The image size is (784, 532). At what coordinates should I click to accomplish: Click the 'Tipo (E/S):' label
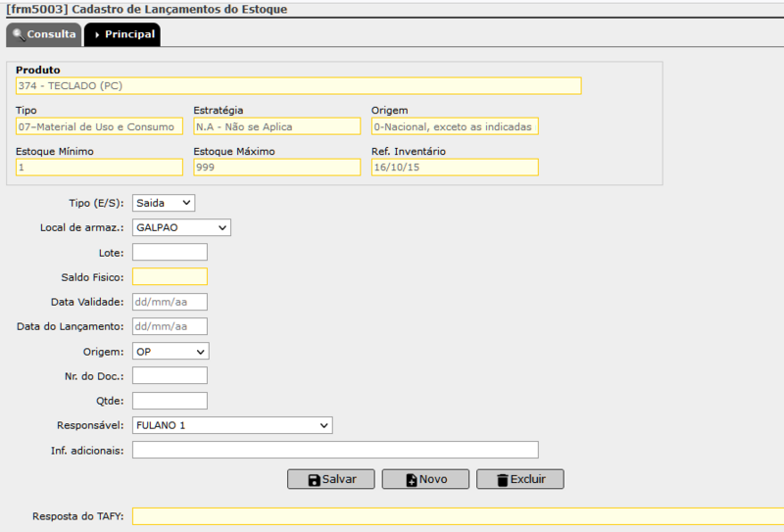pyautogui.click(x=96, y=203)
